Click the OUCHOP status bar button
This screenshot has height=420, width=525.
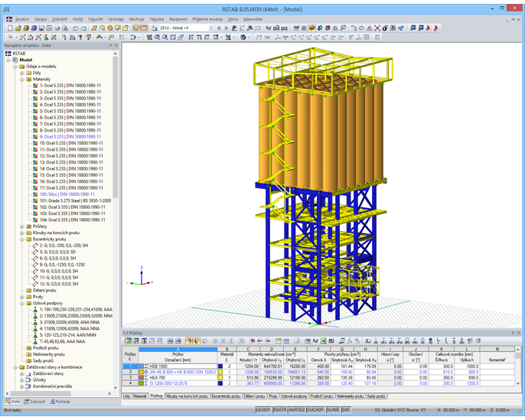[x=315, y=410]
